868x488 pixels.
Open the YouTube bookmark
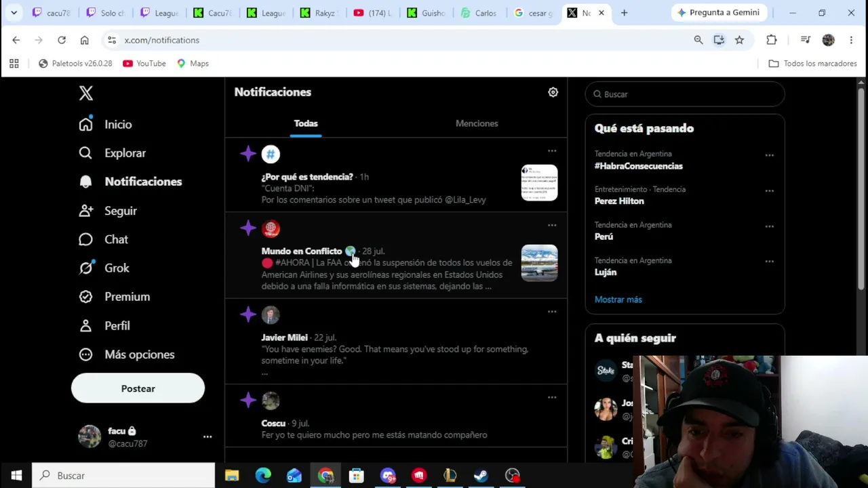pyautogui.click(x=144, y=64)
